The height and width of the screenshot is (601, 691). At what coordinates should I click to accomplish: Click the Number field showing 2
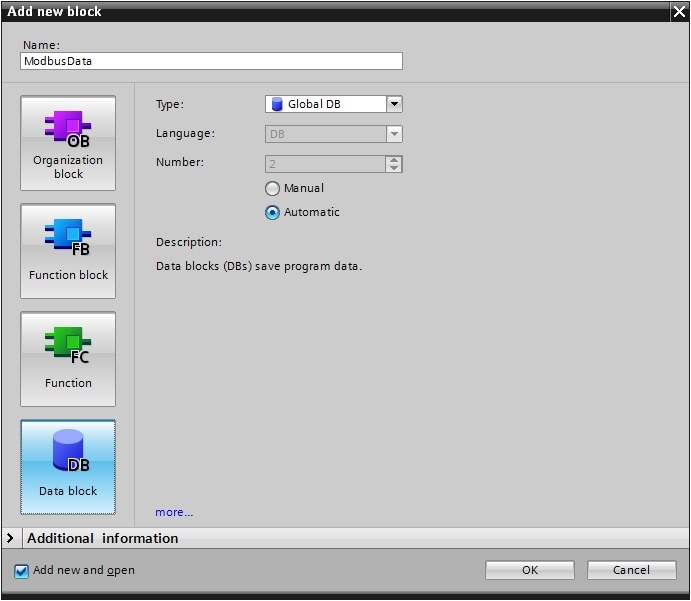(326, 164)
